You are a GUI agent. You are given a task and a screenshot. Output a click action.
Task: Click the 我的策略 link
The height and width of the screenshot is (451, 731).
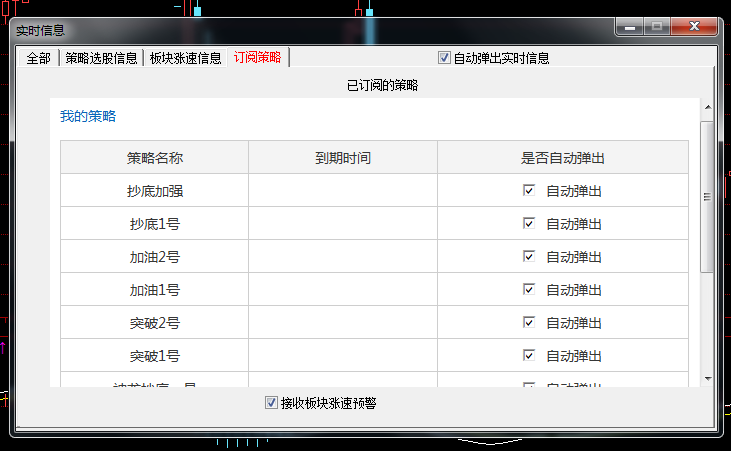[x=88, y=117]
